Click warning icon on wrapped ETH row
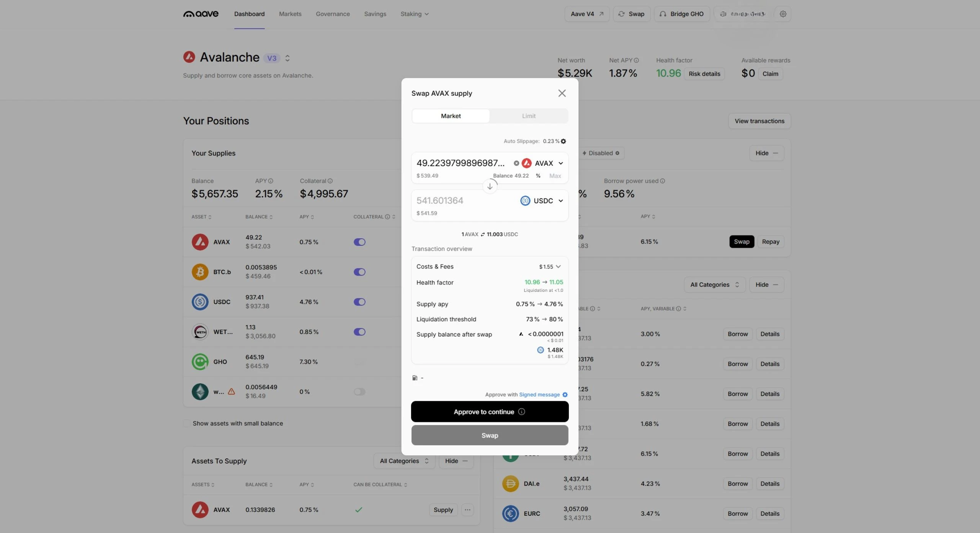Screen dimensions: 980x533 point(231,392)
